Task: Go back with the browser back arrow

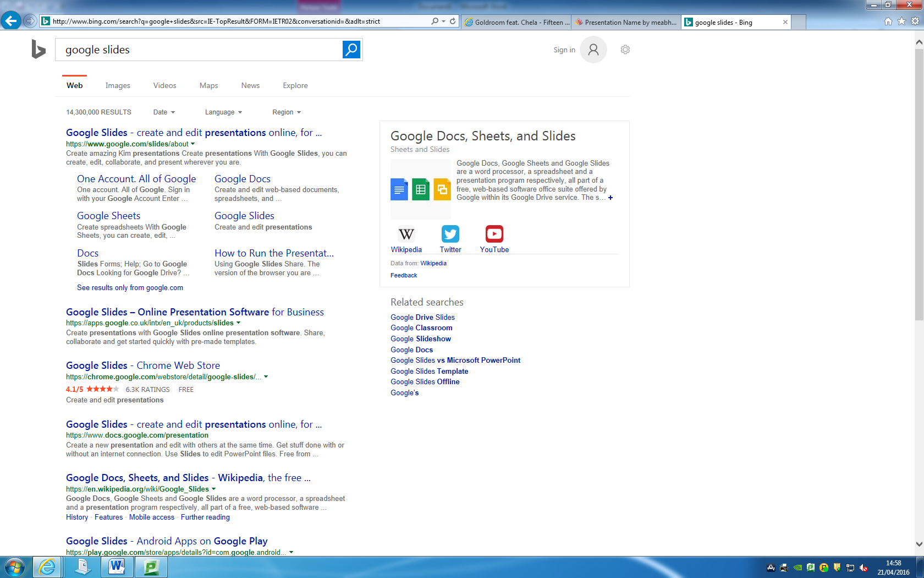Action: [x=11, y=21]
